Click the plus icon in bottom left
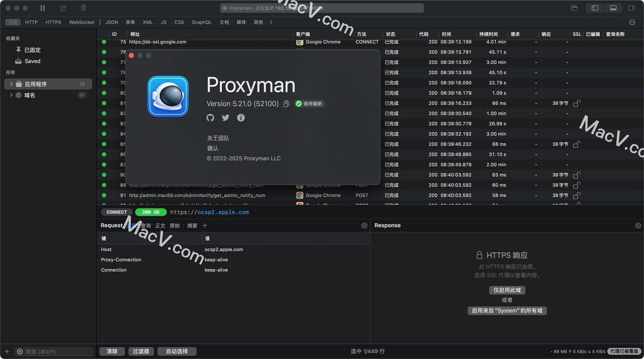This screenshot has height=359, width=644. [x=7, y=351]
